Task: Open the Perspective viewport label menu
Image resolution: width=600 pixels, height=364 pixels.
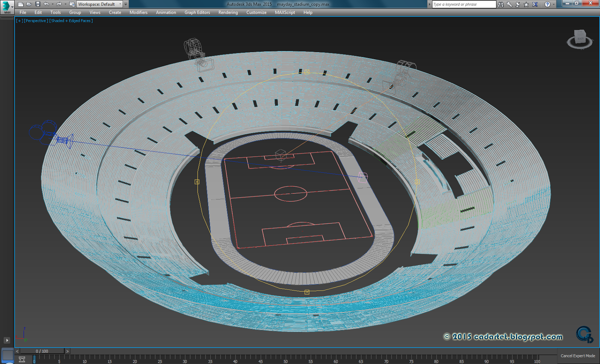Action: pos(36,21)
